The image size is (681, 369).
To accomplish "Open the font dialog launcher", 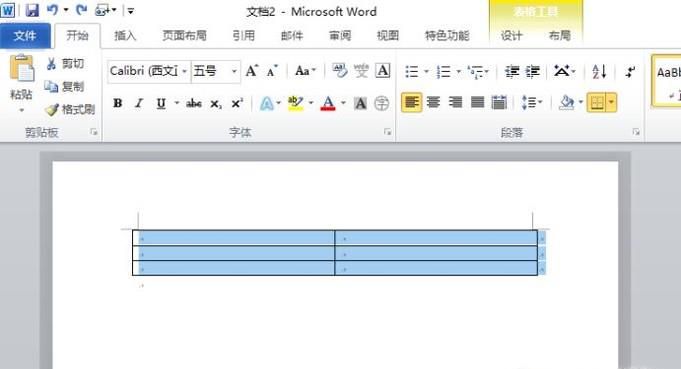I will point(387,132).
